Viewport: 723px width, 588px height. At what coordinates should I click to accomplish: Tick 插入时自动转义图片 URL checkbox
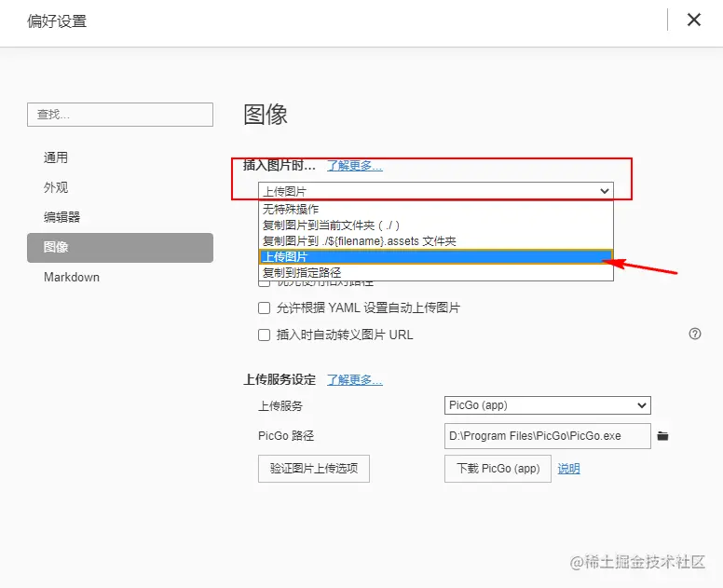(265, 335)
